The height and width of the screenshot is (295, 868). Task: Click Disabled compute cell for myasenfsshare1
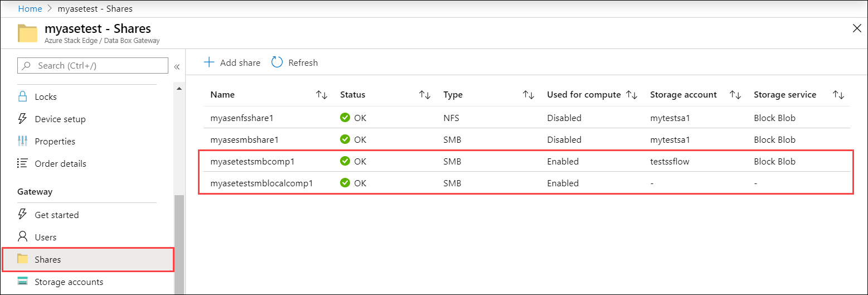click(564, 118)
